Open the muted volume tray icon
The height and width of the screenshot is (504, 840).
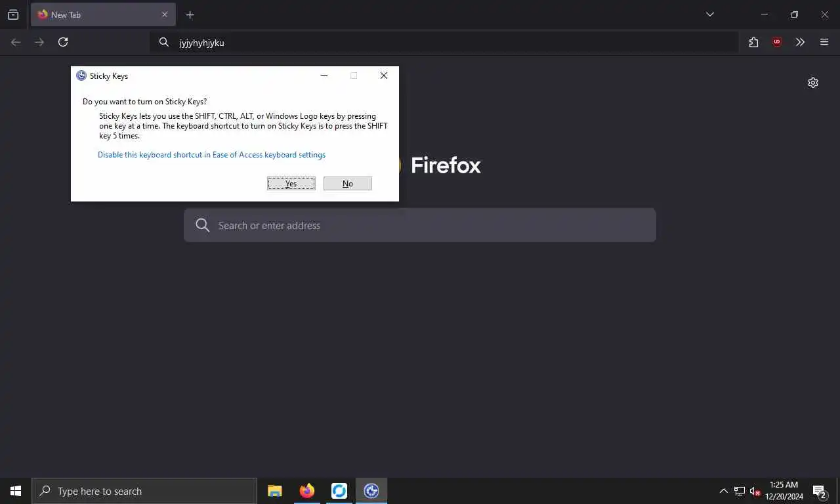point(755,491)
